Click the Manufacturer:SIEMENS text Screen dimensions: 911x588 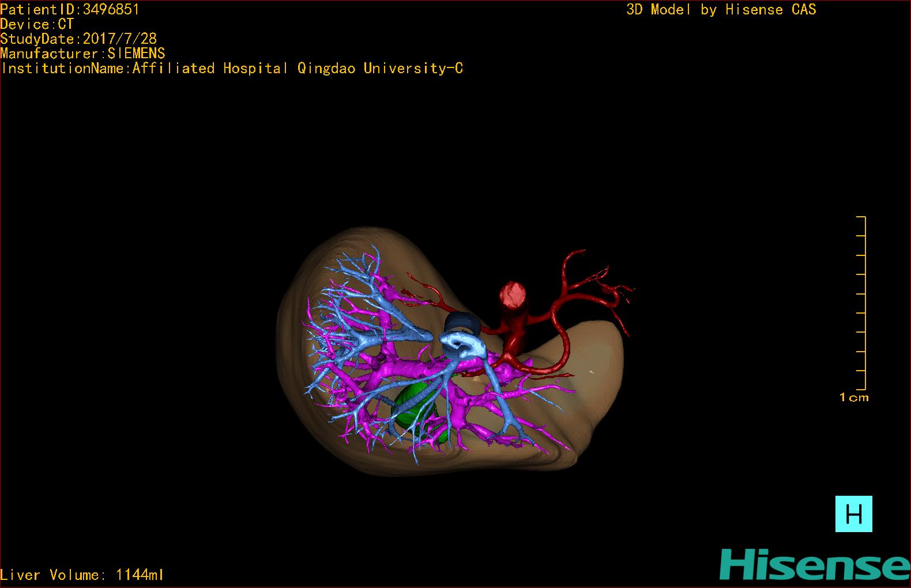coord(82,54)
